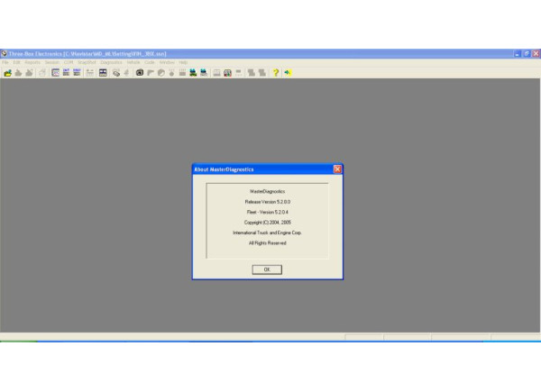
Task: Open the Session menu
Action: (x=51, y=62)
